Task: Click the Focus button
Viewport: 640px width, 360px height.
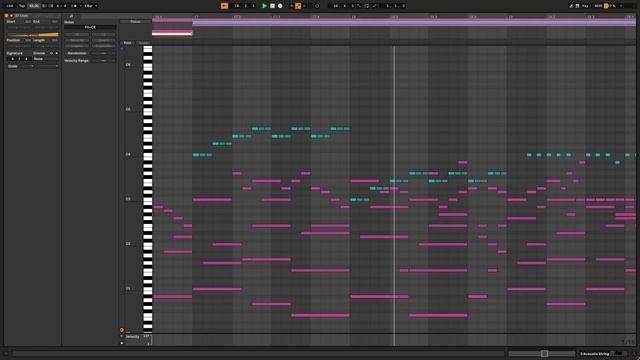Action: pos(135,22)
